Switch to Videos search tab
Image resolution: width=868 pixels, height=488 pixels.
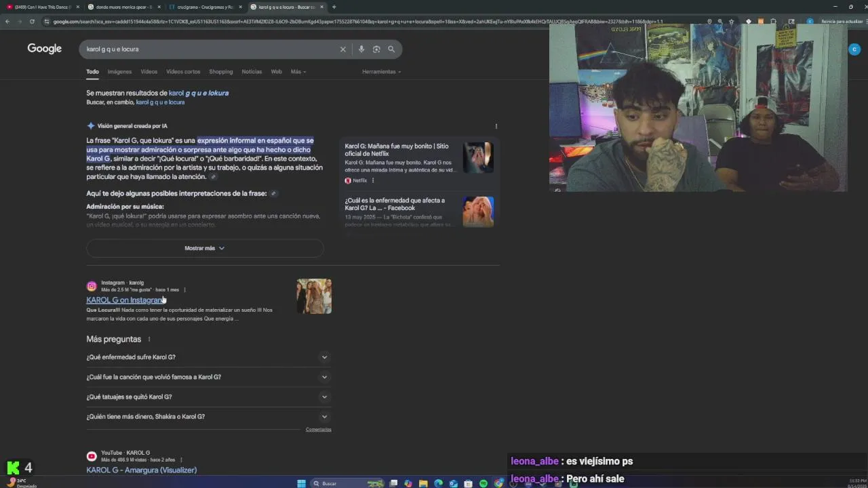coord(149,71)
